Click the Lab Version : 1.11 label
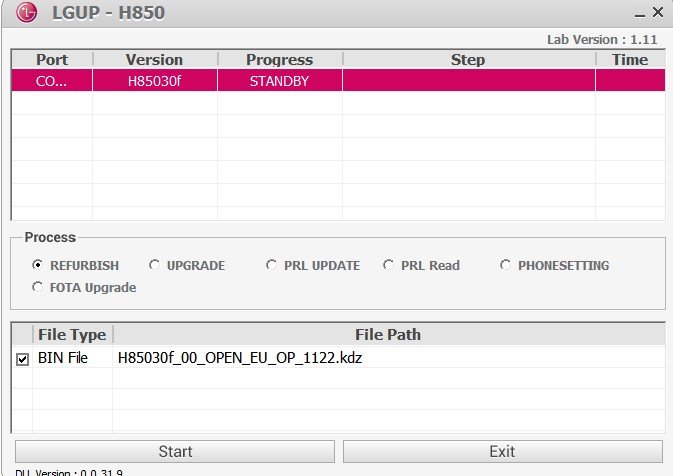Viewport: 673px width, 476px height. [602, 39]
